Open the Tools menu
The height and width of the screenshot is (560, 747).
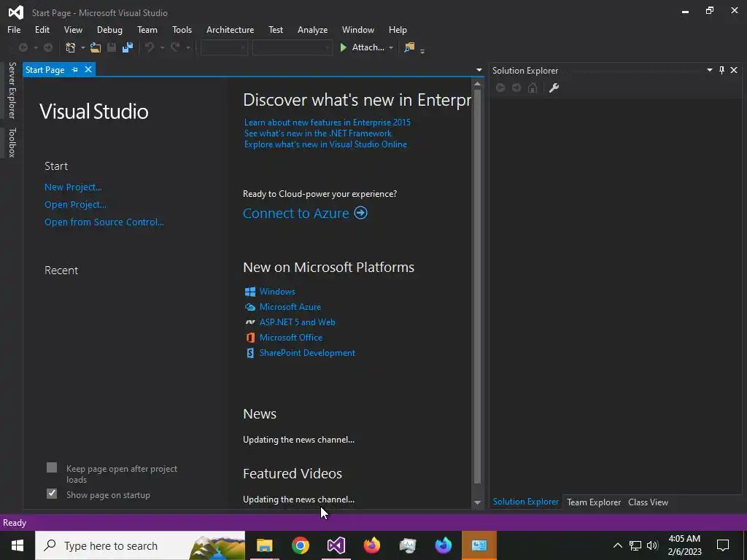coord(182,29)
